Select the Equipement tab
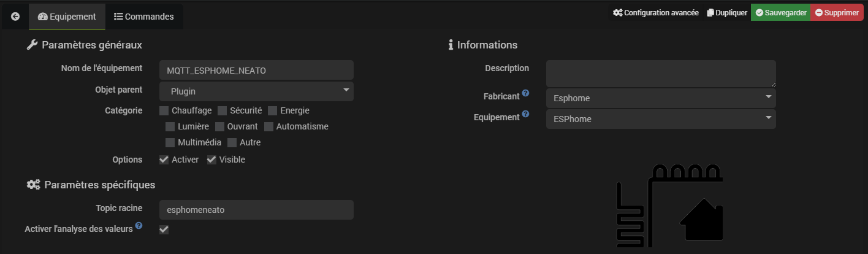The width and height of the screenshot is (868, 254). click(x=67, y=17)
